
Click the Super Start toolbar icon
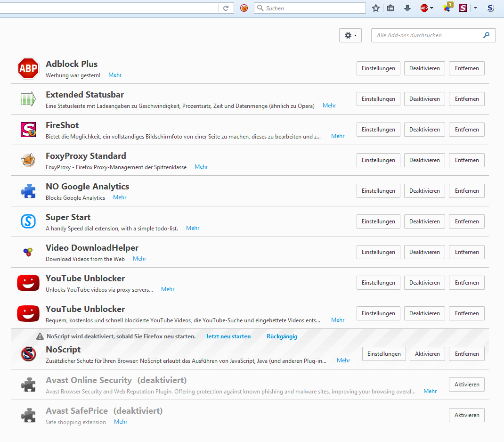490,8
